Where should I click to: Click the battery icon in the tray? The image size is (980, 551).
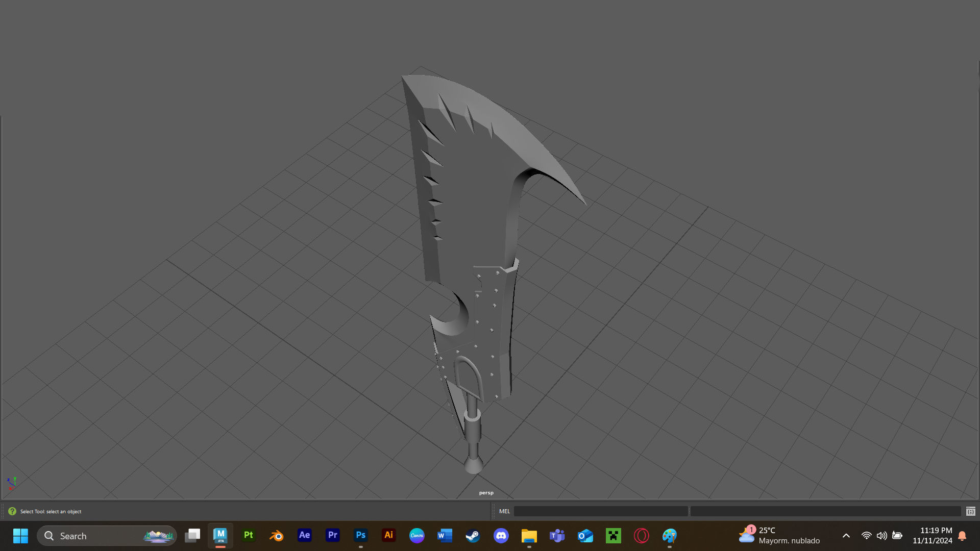[x=897, y=536]
